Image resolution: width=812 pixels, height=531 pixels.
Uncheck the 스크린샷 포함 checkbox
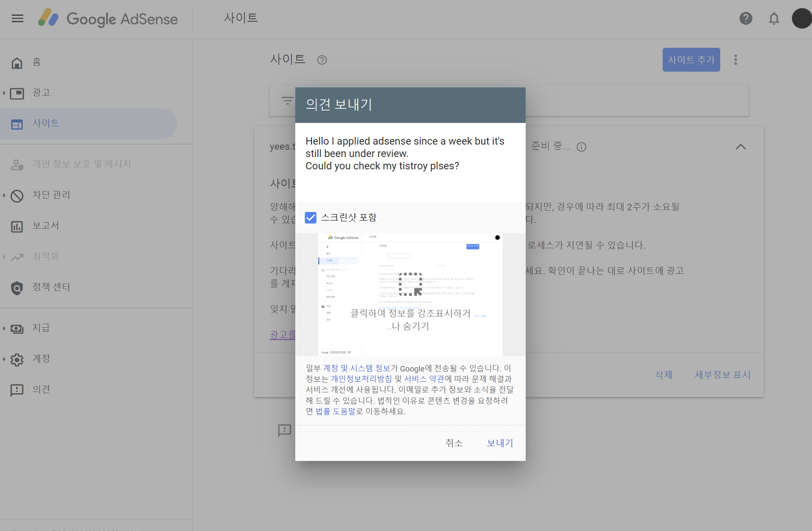(x=311, y=218)
